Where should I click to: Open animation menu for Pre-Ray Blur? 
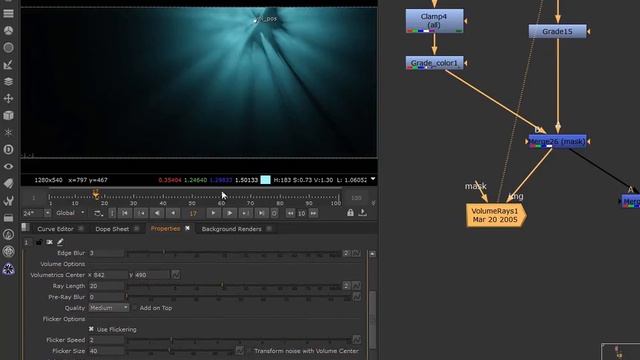pos(356,297)
